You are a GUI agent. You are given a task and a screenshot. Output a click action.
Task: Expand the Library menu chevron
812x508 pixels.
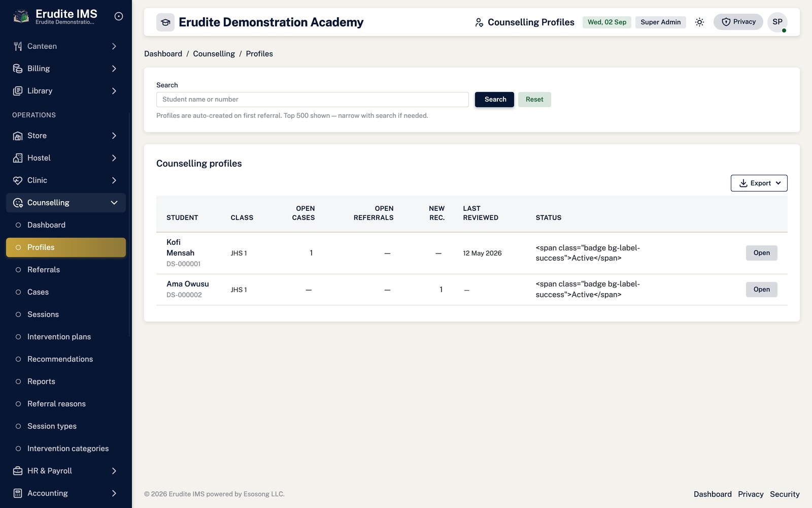point(114,91)
